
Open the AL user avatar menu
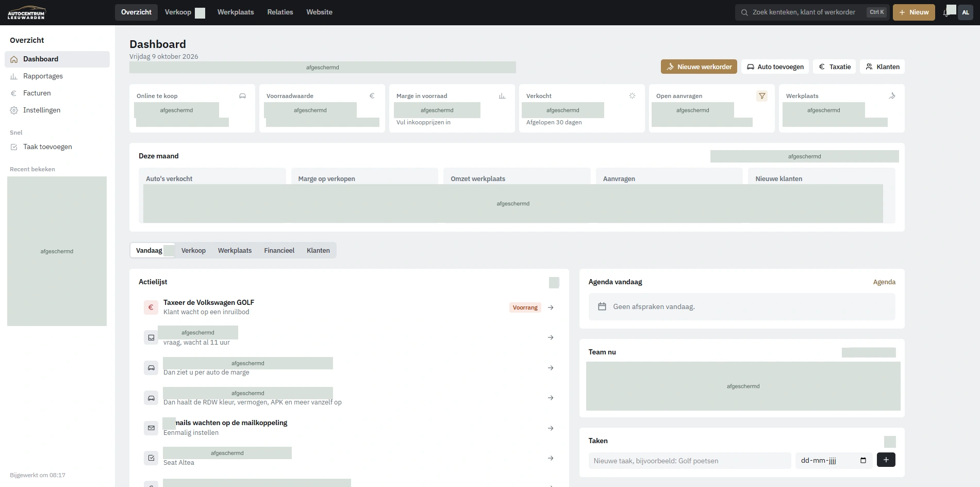tap(966, 12)
